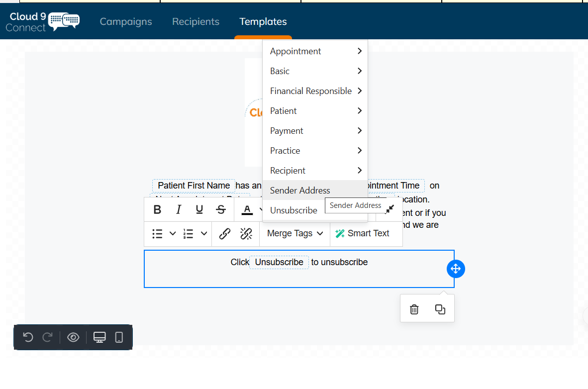This screenshot has height=389, width=588.
Task: Open the text color picker
Action: tap(248, 209)
